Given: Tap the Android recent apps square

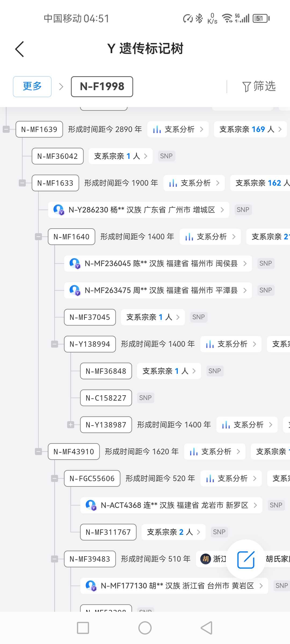Looking at the screenshot, I should point(83,628).
